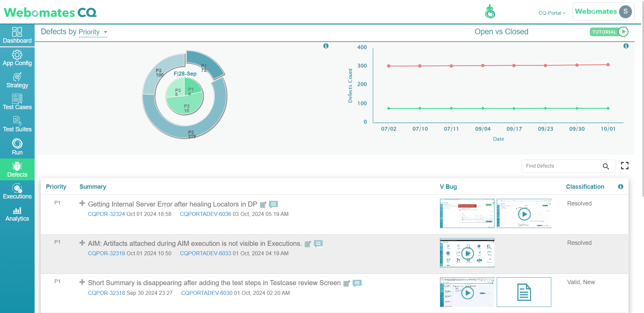Open Analytics section
The height and width of the screenshot is (313, 644).
click(x=17, y=214)
